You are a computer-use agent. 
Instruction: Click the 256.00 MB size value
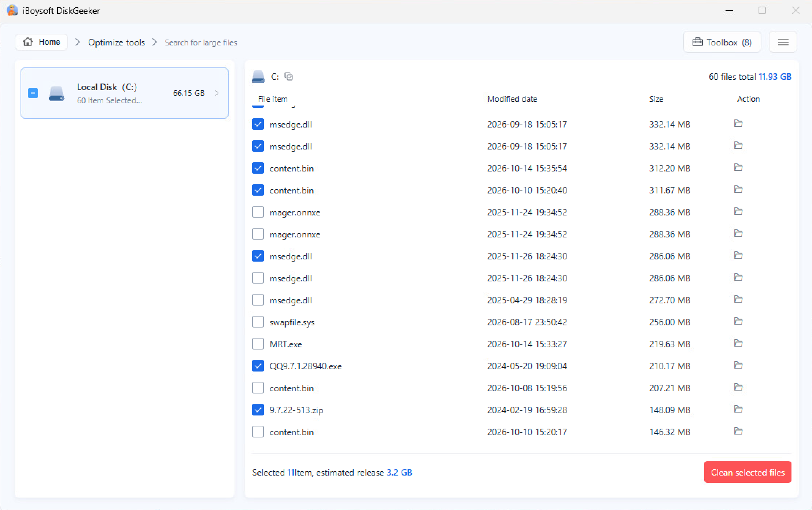(669, 322)
